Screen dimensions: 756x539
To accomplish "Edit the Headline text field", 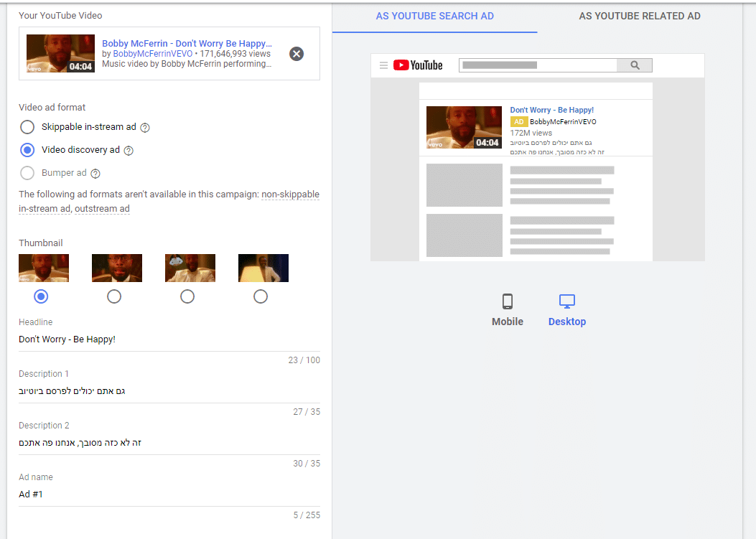I will click(169, 339).
